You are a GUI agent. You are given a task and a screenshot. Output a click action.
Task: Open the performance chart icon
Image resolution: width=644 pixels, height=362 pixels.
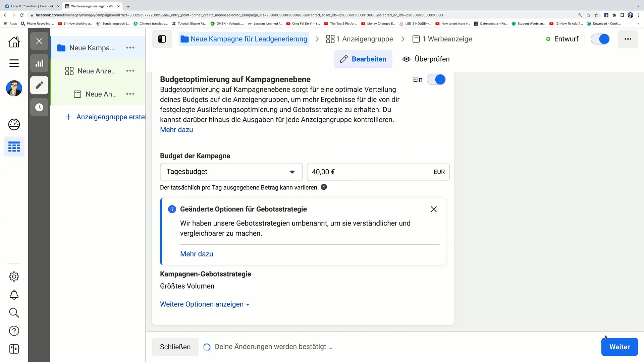pos(39,63)
